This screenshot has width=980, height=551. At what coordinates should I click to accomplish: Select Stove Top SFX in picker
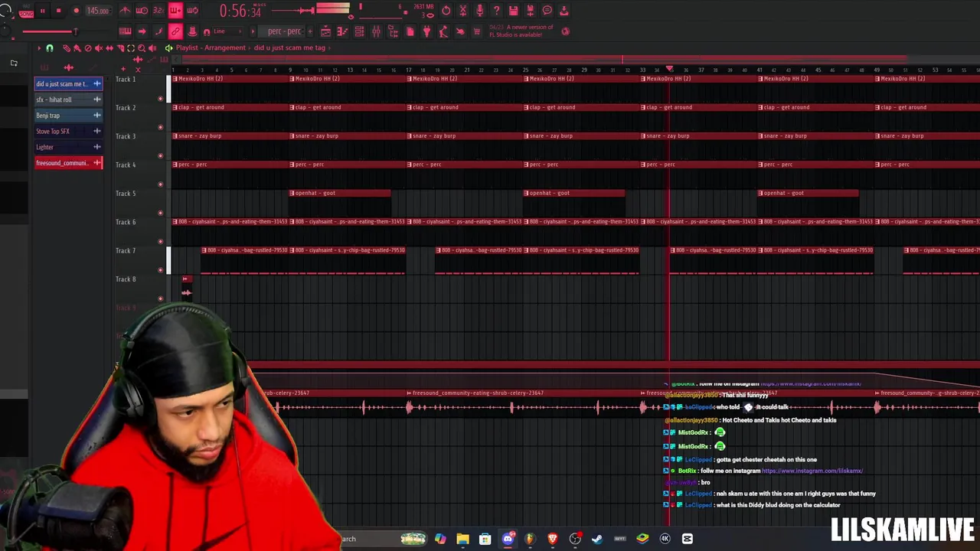68,131
